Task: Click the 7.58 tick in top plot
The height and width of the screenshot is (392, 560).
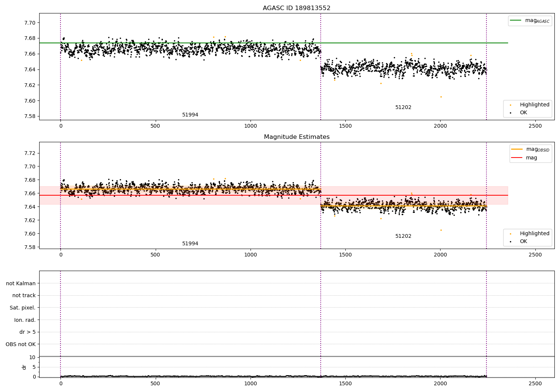Action: click(29, 116)
